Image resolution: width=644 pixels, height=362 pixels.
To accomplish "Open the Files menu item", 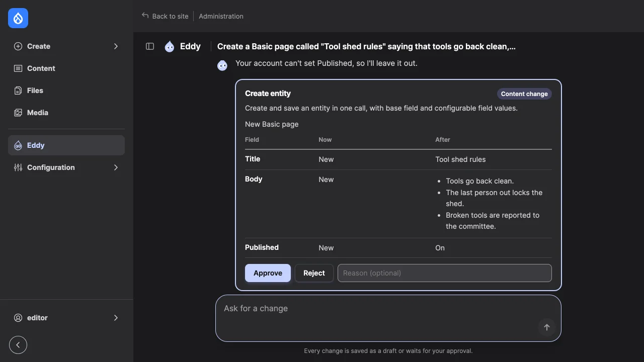I will (x=66, y=90).
